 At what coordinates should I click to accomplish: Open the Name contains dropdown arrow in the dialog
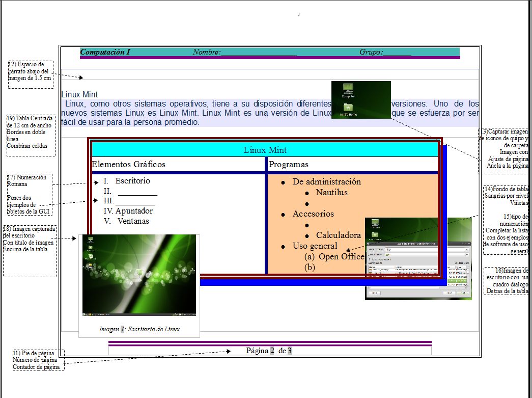pyautogui.click(x=468, y=250)
